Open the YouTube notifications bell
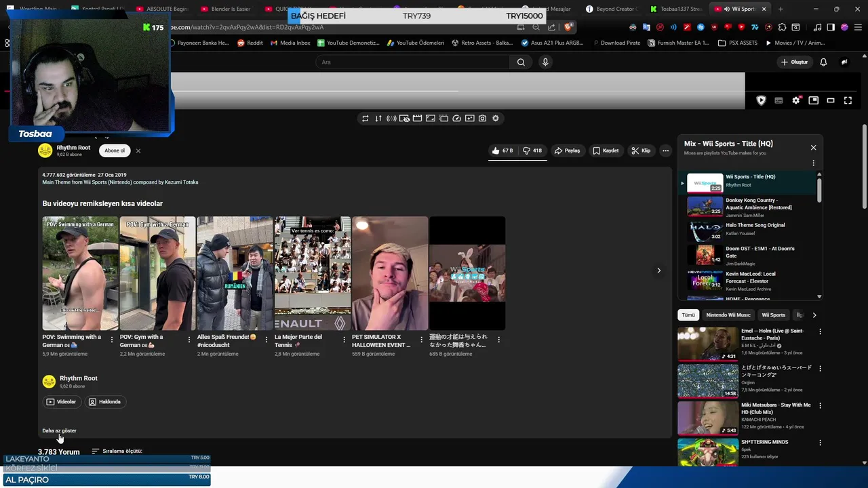The height and width of the screenshot is (488, 868). point(823,62)
